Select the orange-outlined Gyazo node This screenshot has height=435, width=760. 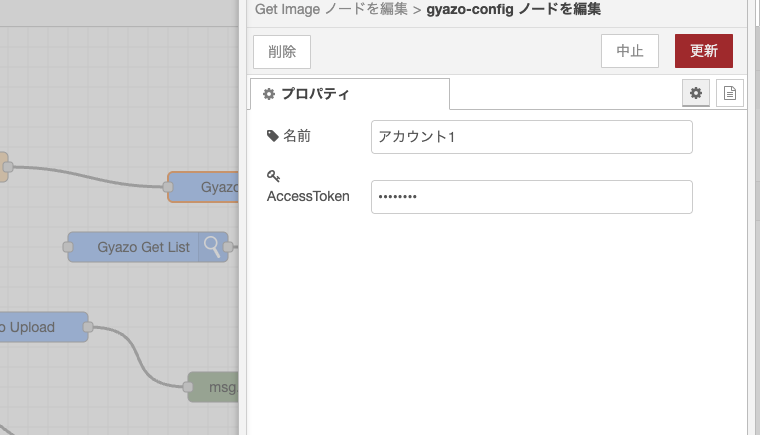click(204, 187)
